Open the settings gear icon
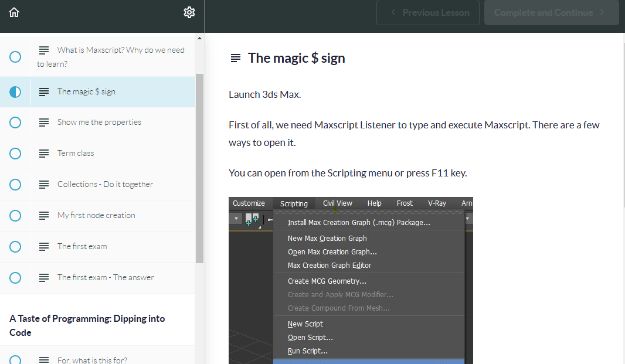Screen dimensions: 625x364 [x=189, y=12]
